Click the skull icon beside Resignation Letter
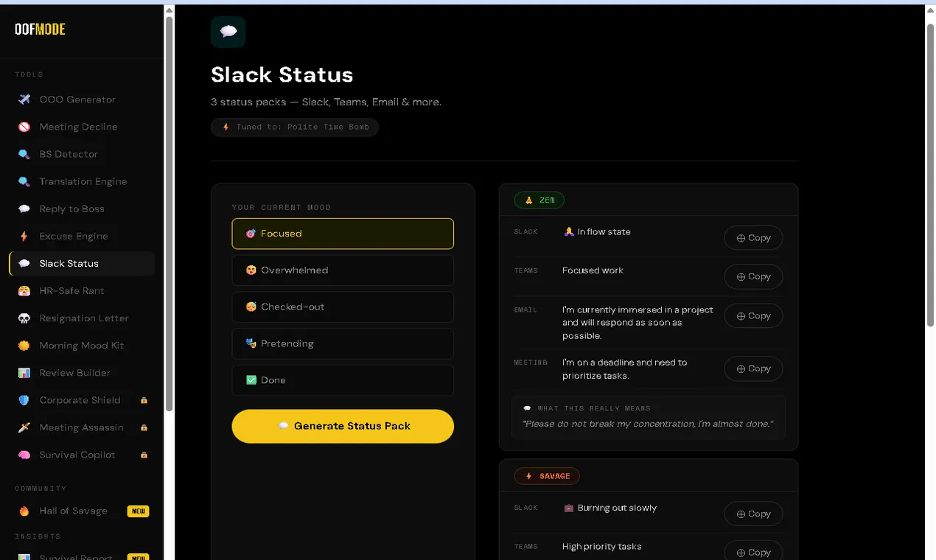Screen dimensions: 936x560 pyautogui.click(x=24, y=318)
